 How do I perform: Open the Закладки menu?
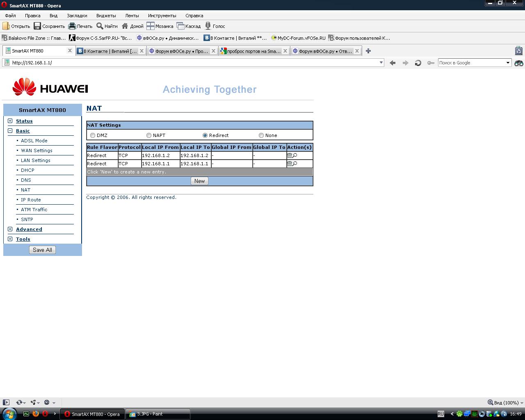(77, 16)
